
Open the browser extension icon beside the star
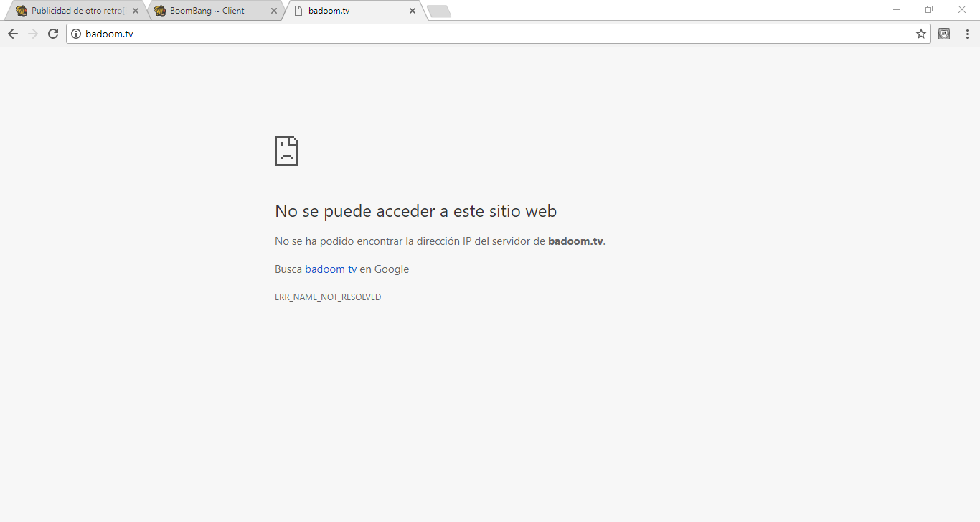[944, 34]
